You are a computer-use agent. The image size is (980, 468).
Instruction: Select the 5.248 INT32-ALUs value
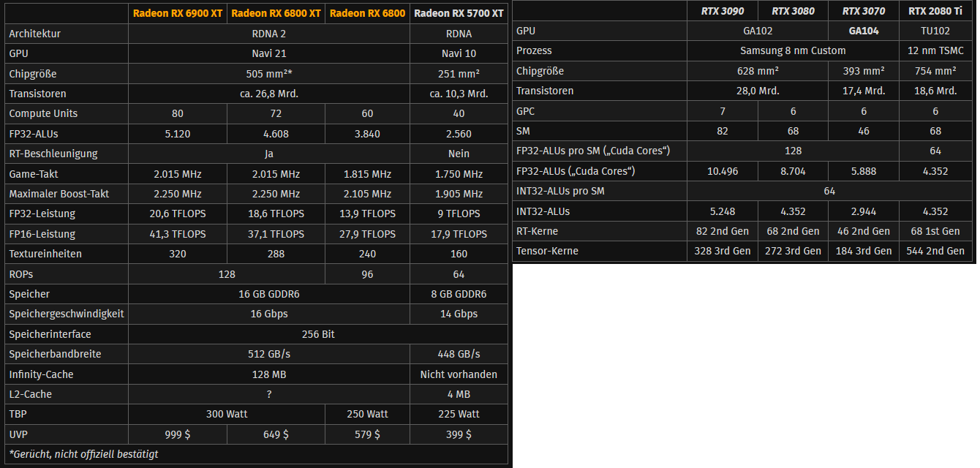[x=723, y=211]
